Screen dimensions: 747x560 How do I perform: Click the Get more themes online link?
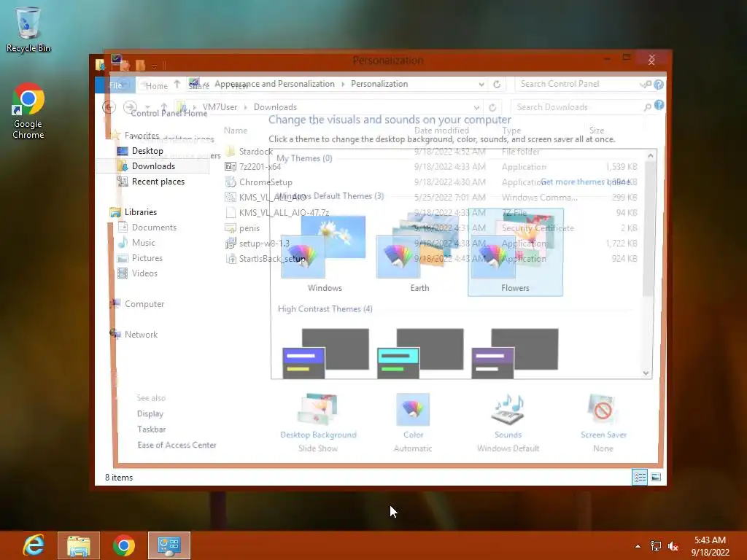click(x=585, y=182)
